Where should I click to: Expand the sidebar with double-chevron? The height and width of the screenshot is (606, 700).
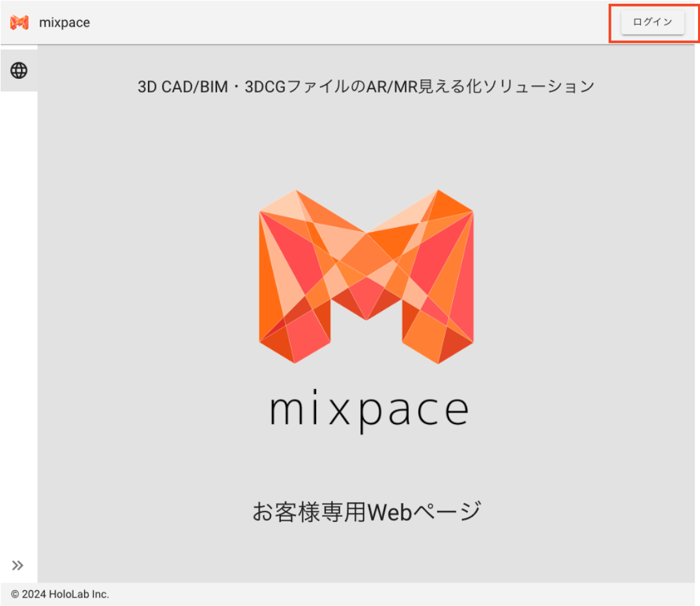[x=18, y=566]
